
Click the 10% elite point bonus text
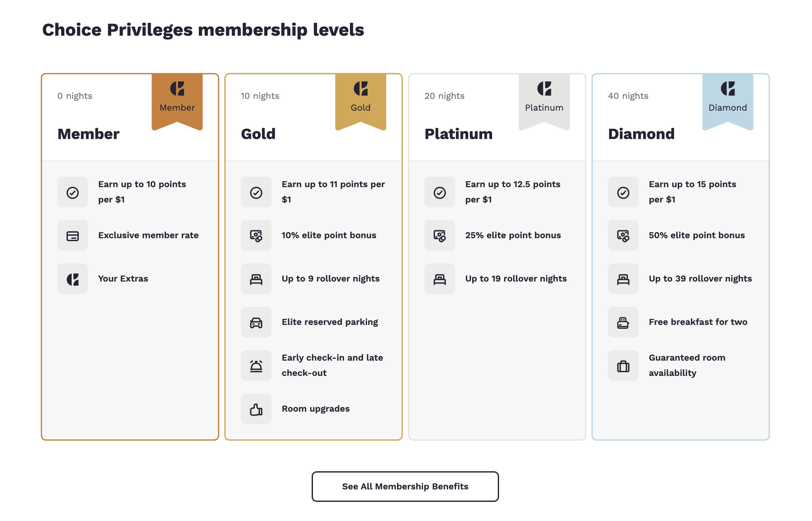329,235
